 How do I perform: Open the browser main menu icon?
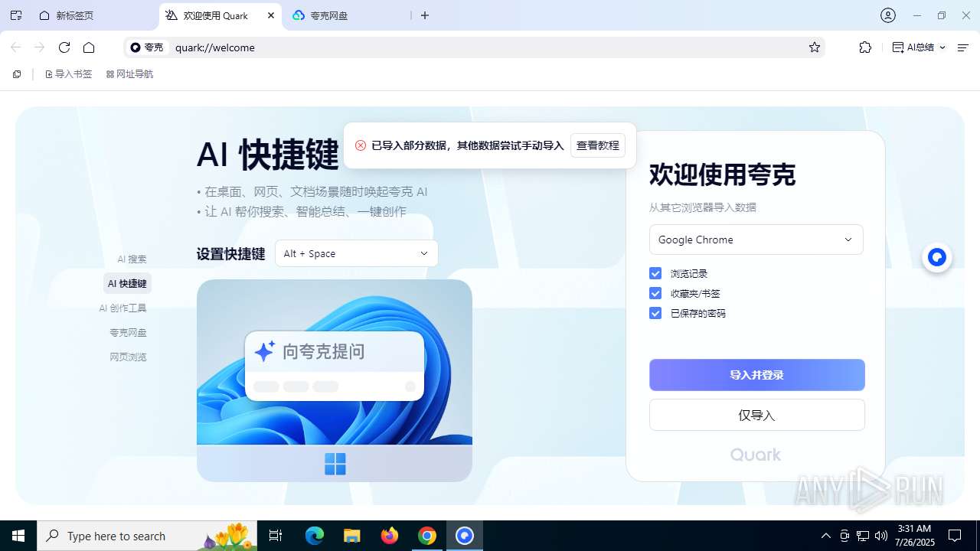[963, 47]
